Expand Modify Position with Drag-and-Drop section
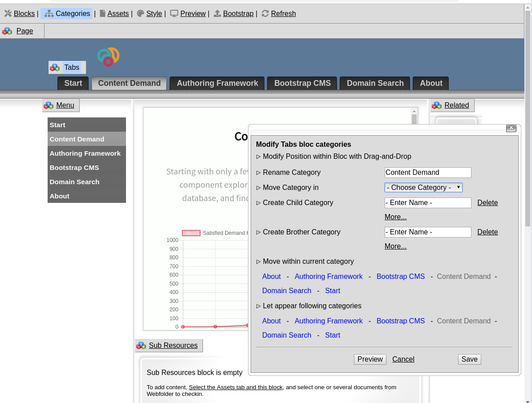 point(259,157)
